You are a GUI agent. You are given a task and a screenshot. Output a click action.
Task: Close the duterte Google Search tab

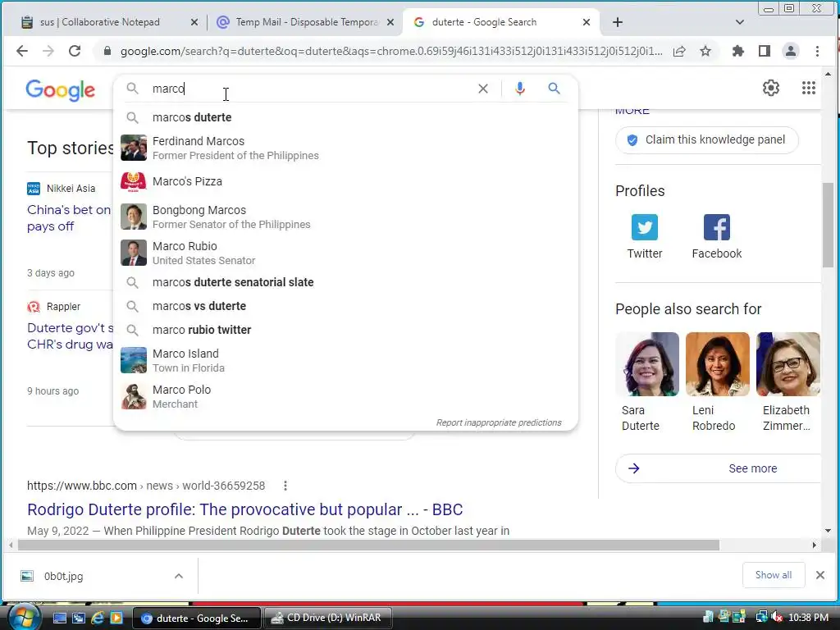586,22
